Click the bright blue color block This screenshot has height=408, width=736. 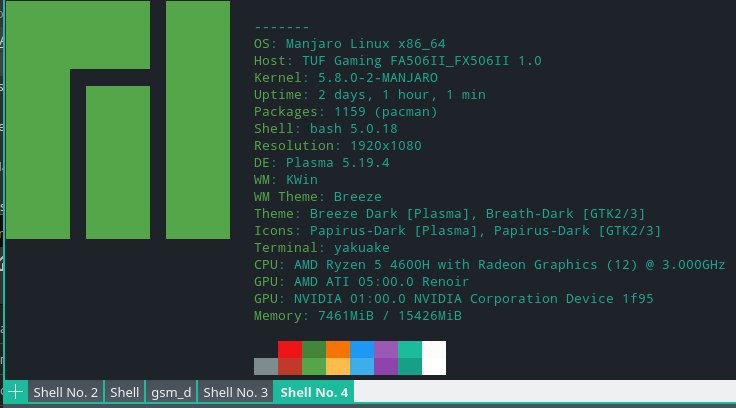362,349
